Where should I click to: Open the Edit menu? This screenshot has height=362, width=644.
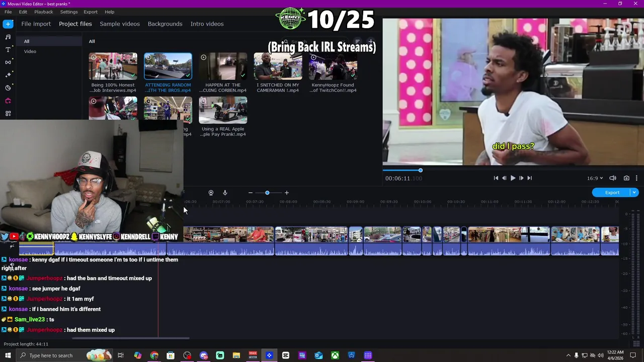[23, 12]
